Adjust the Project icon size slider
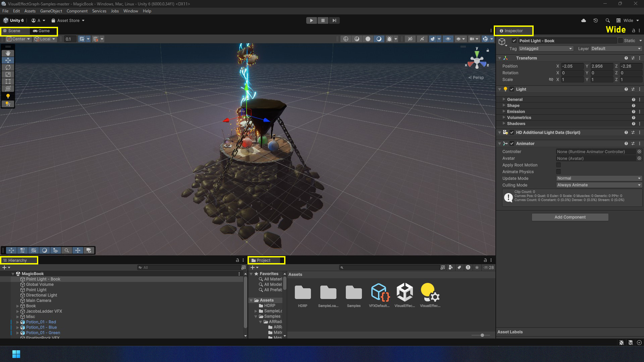 click(x=482, y=335)
